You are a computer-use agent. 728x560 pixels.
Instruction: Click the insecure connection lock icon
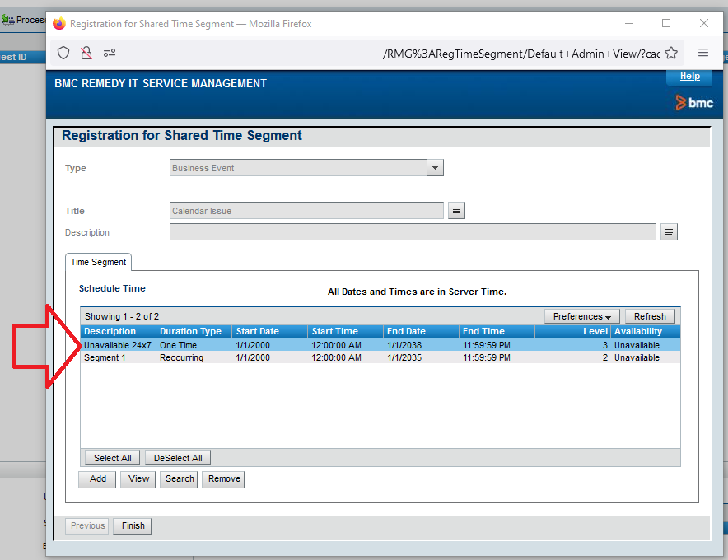click(x=86, y=53)
